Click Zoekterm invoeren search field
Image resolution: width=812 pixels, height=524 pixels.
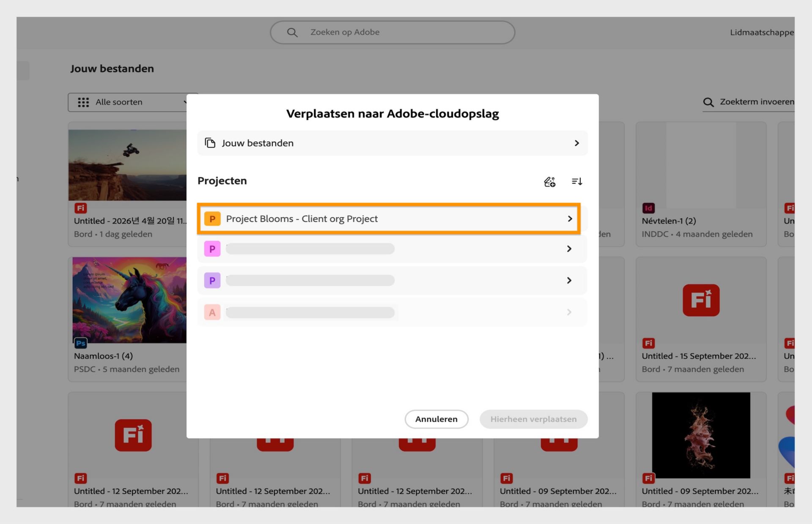749,102
